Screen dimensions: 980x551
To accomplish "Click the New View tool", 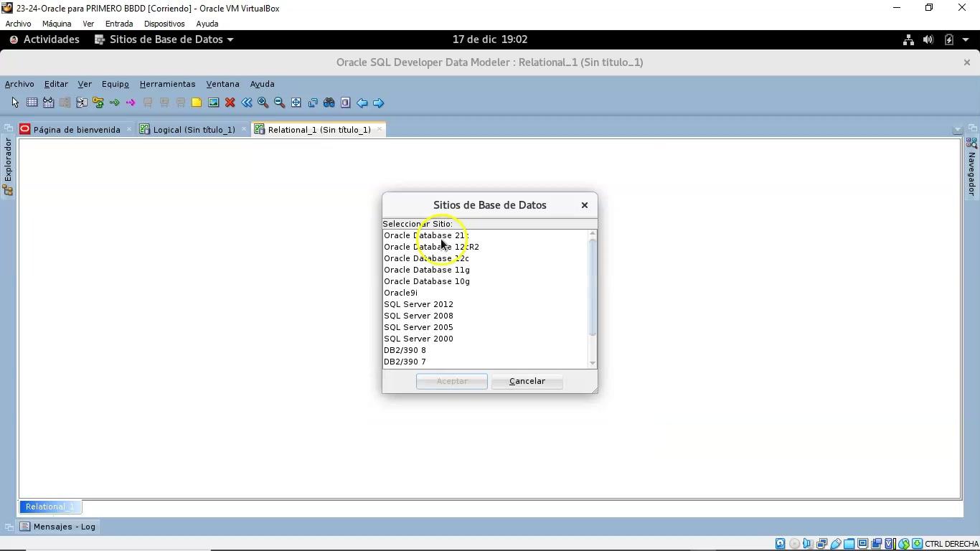I will point(48,103).
